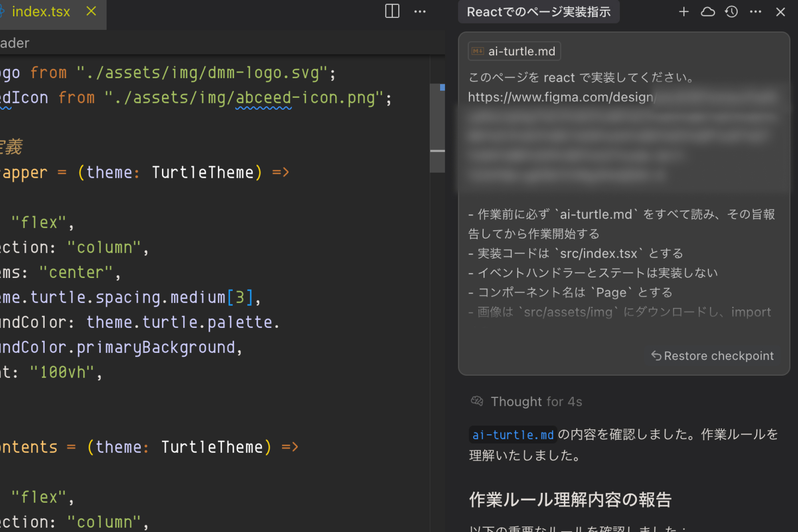Click the dmm-logo.svg import path

point(202,73)
